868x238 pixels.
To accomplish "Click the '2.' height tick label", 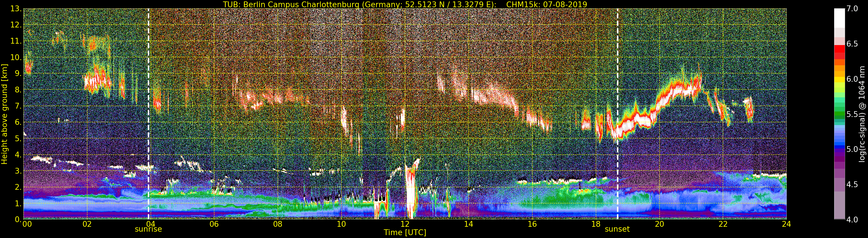I will pos(18,187).
